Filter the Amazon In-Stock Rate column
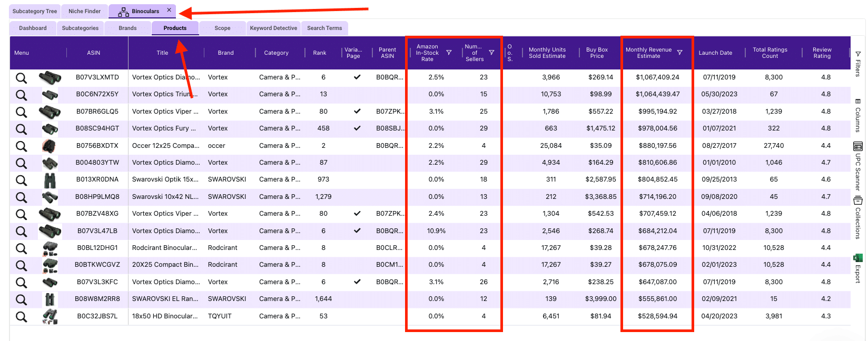 click(x=449, y=53)
